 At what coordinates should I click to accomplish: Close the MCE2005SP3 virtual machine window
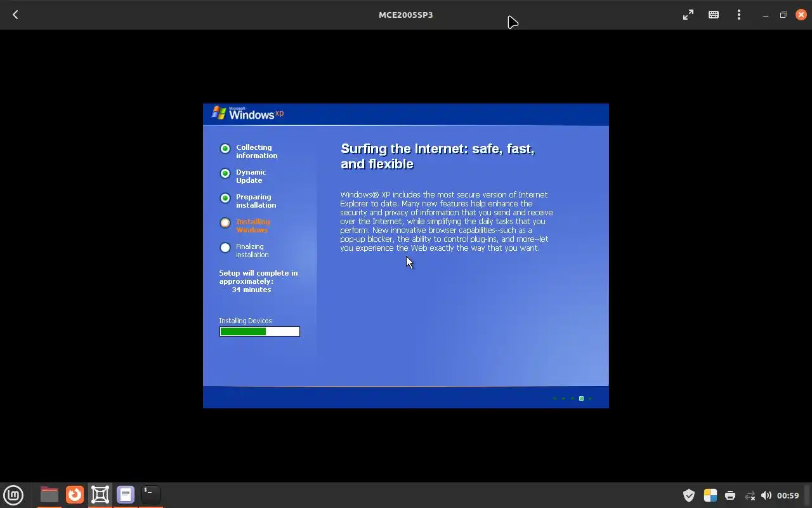click(801, 15)
